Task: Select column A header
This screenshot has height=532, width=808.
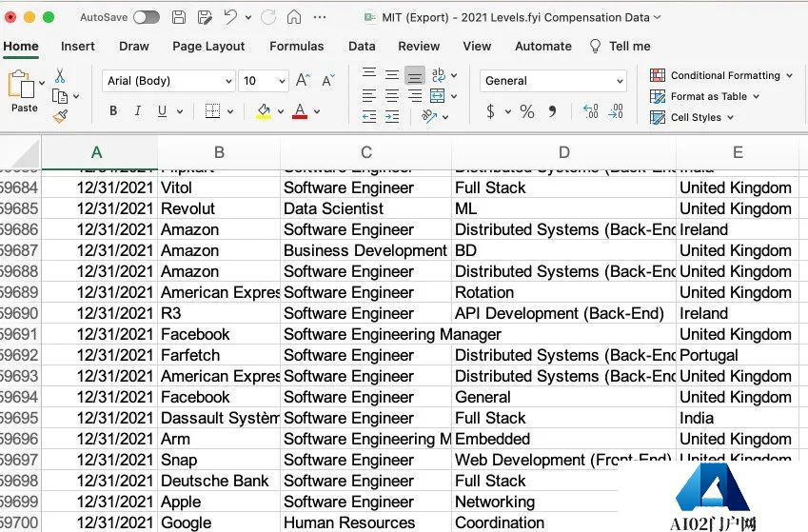Action: click(99, 152)
